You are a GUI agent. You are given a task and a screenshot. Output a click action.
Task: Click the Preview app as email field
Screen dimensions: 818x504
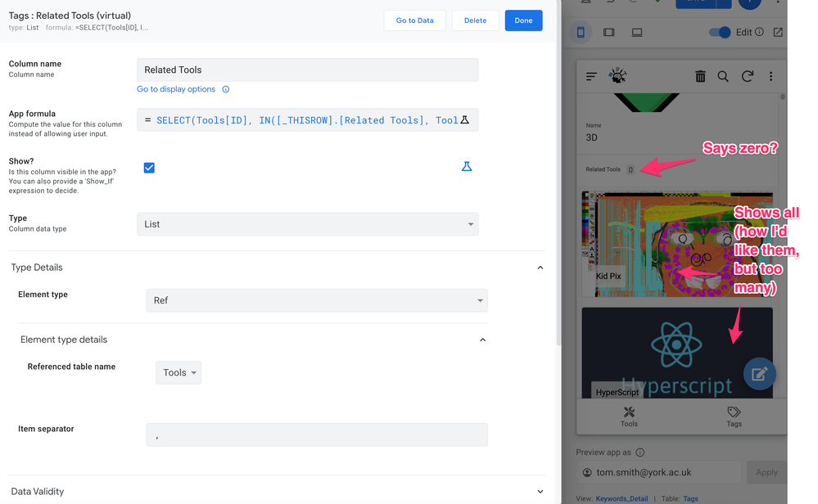tap(659, 472)
